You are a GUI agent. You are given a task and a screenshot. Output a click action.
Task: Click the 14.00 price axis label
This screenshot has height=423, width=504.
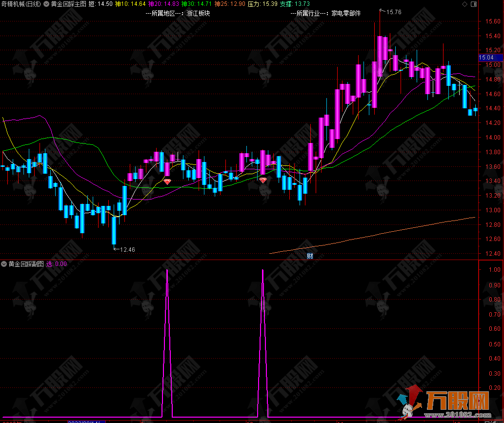493,138
